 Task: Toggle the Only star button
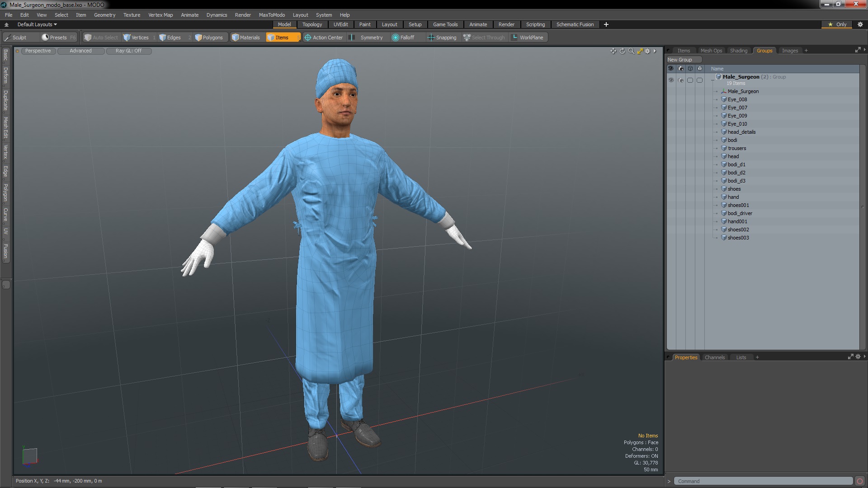(837, 24)
